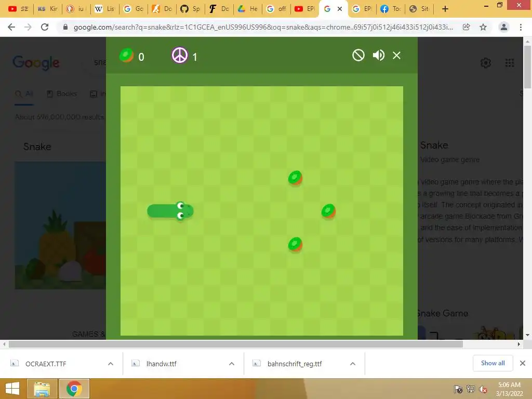
Task: Open the Action Center flag tray icon
Action: [x=458, y=389]
